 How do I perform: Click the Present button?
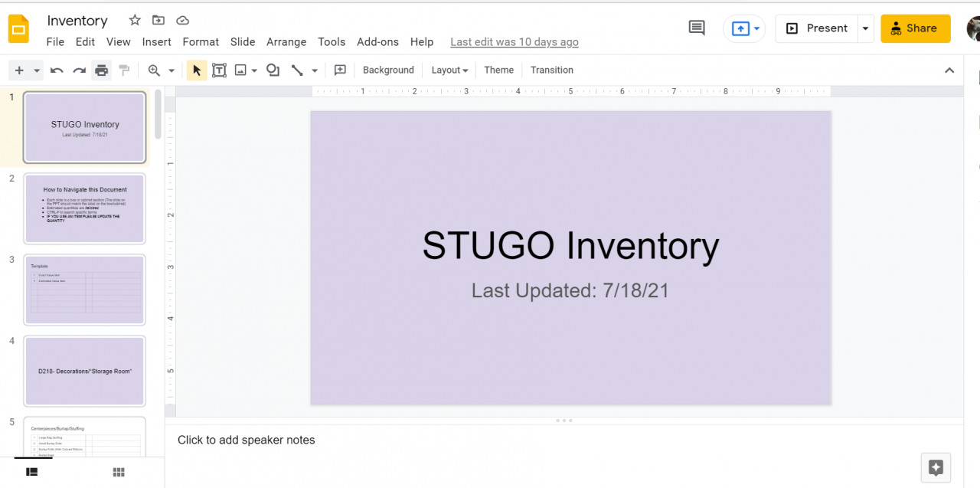[x=817, y=28]
